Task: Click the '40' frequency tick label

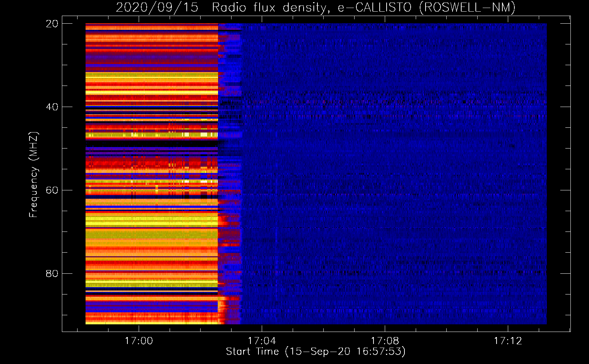Action: (52, 107)
